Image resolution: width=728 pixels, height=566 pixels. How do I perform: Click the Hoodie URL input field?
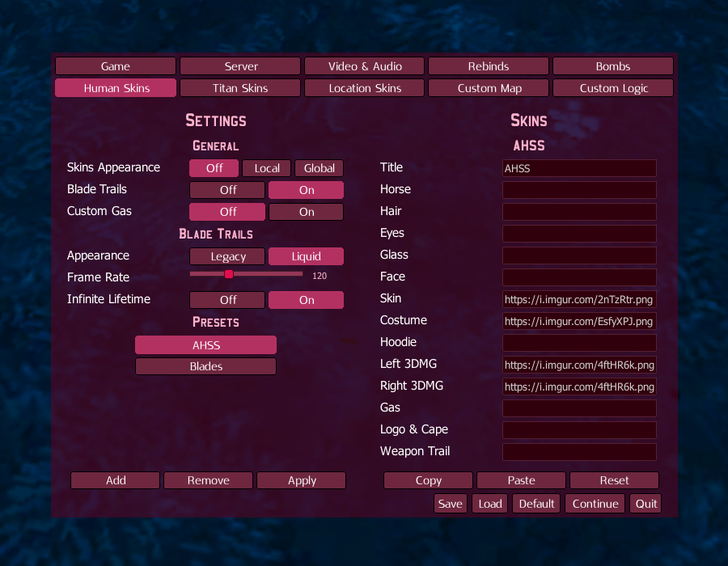[579, 342]
